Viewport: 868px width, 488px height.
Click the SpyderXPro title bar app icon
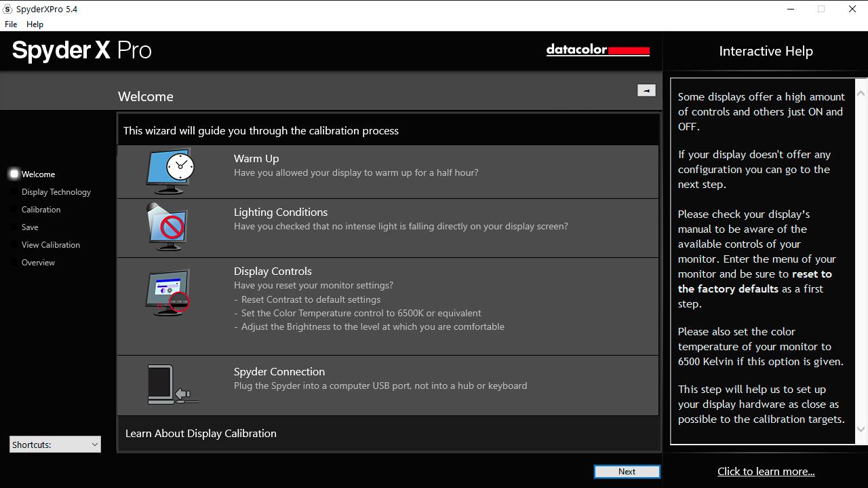[7, 10]
